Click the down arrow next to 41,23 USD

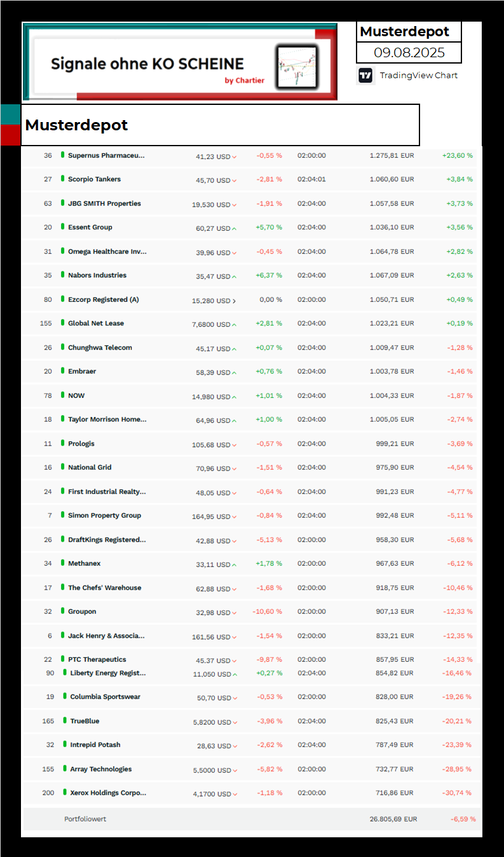[x=234, y=157]
